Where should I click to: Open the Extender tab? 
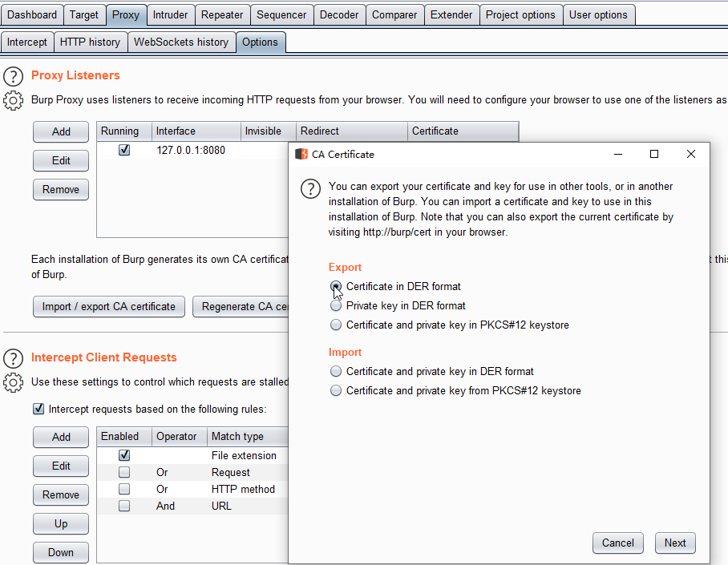tap(451, 15)
